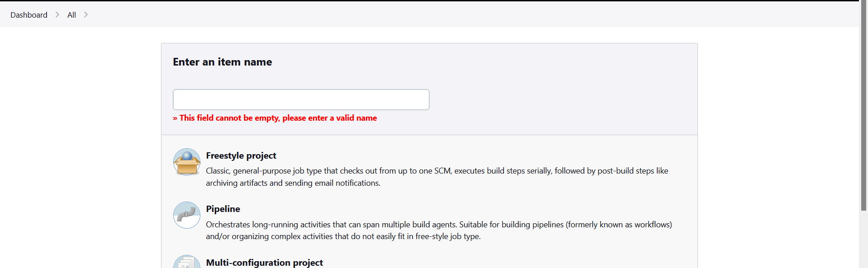Click the empty breadcrumb bar area
868x268 pixels.
pyautogui.click(x=452, y=14)
